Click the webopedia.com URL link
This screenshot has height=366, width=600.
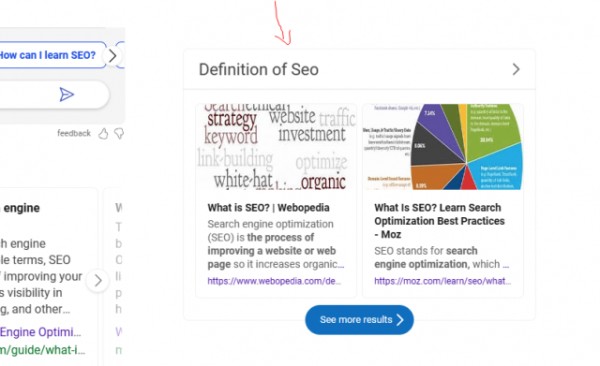[274, 281]
